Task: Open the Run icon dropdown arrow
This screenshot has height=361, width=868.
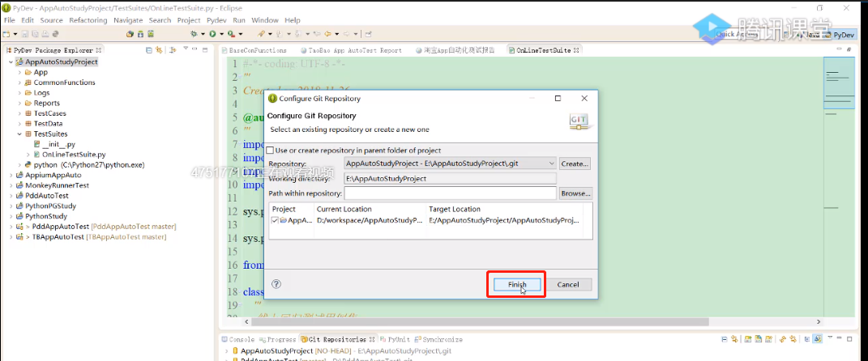Action: tap(221, 34)
